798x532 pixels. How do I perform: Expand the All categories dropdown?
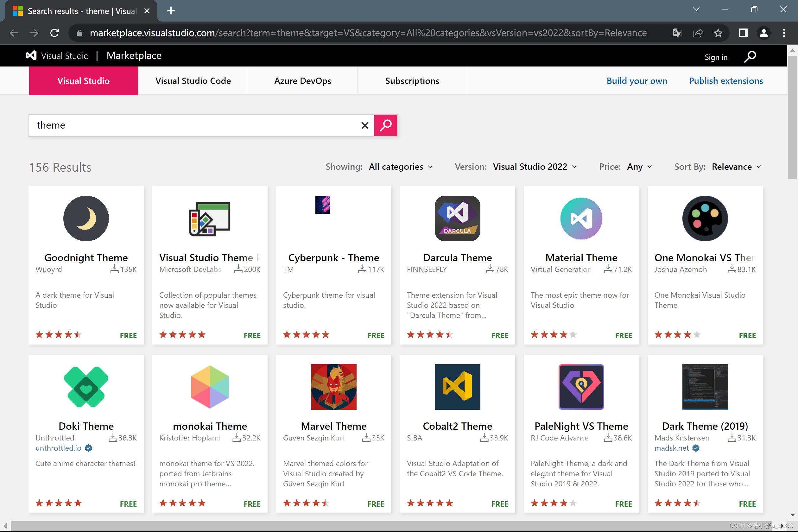(400, 167)
